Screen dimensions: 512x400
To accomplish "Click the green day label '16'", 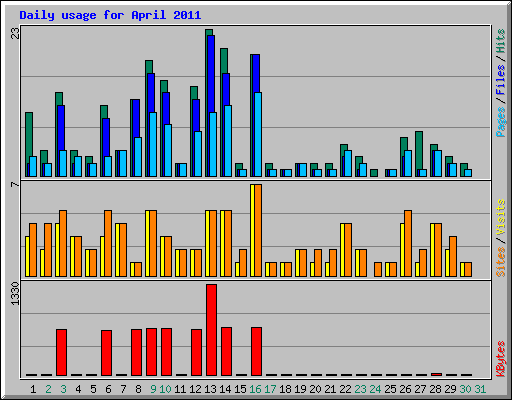I will pos(255,389).
